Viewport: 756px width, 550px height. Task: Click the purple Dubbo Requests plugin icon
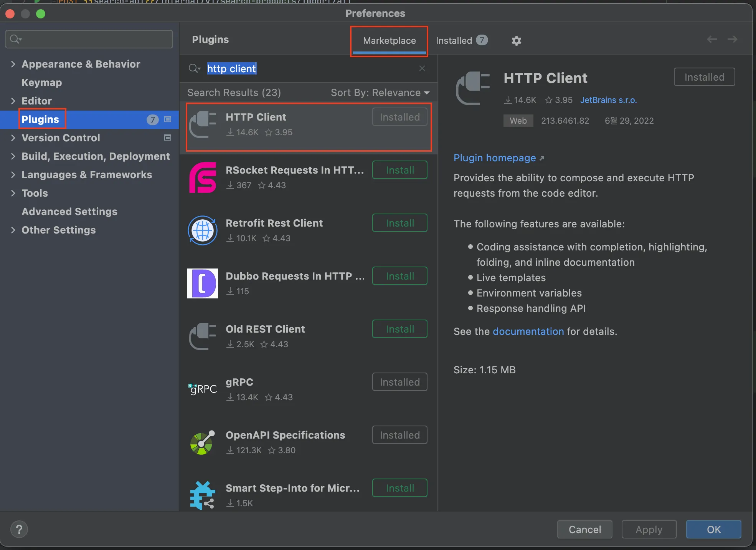[x=202, y=283]
